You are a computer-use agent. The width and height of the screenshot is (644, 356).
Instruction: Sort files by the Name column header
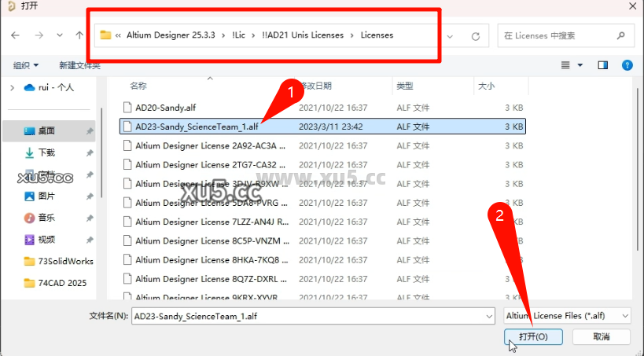click(x=138, y=85)
